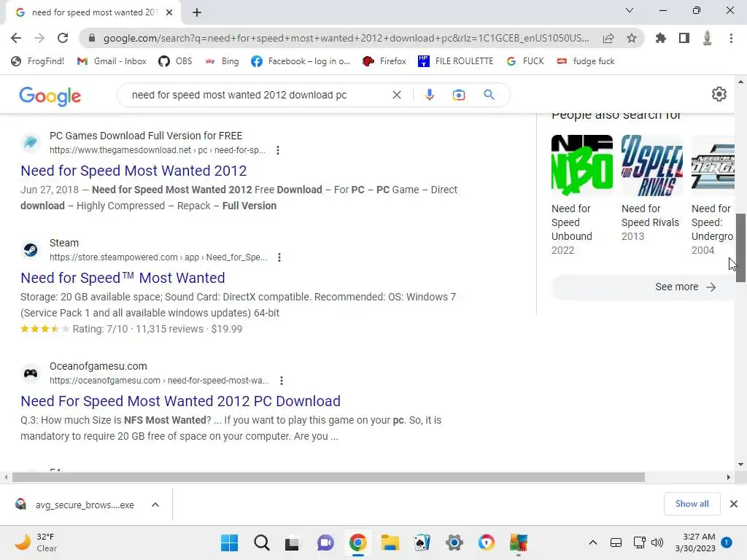
Task: Open the avg_secure_browser exe download
Action: coord(76,505)
